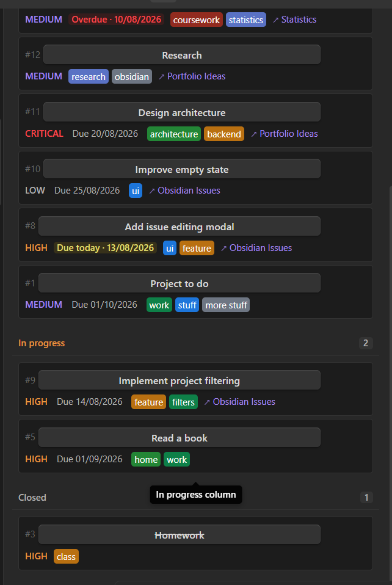This screenshot has width=392, height=585.
Task: Select the research tag
Action: pos(89,76)
